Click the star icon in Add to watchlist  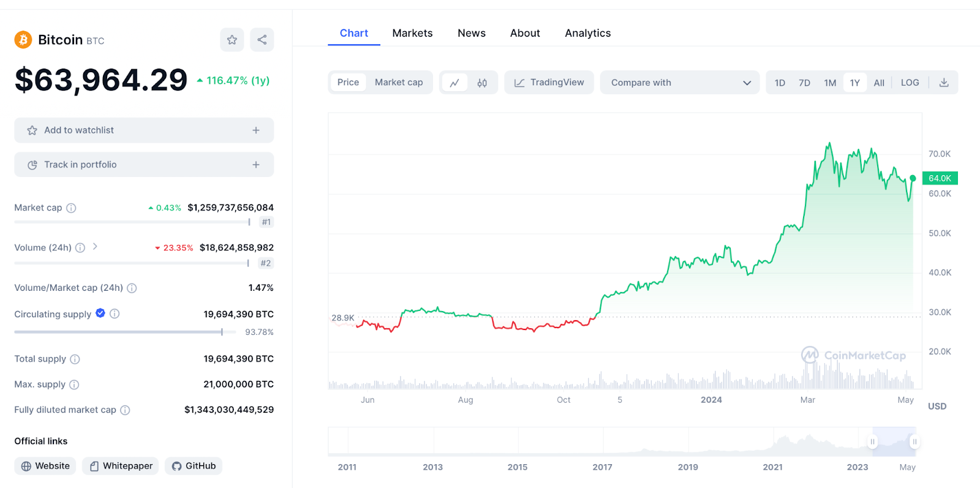(32, 130)
